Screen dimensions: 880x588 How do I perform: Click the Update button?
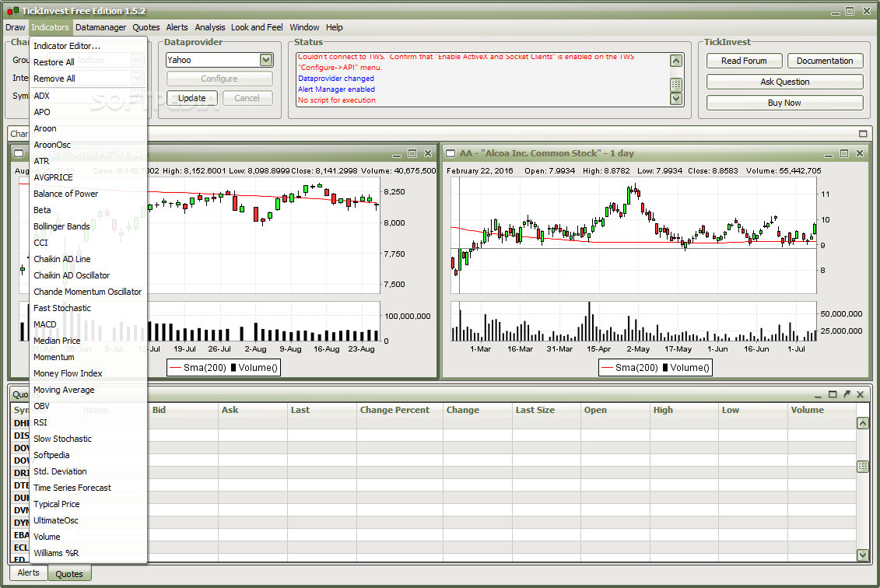pyautogui.click(x=192, y=98)
